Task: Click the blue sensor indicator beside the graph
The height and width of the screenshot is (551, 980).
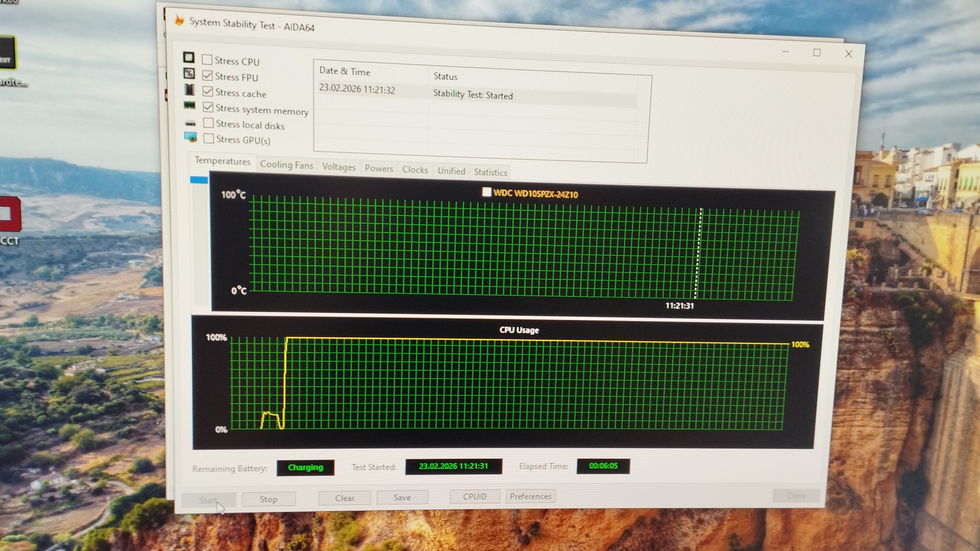Action: click(199, 180)
